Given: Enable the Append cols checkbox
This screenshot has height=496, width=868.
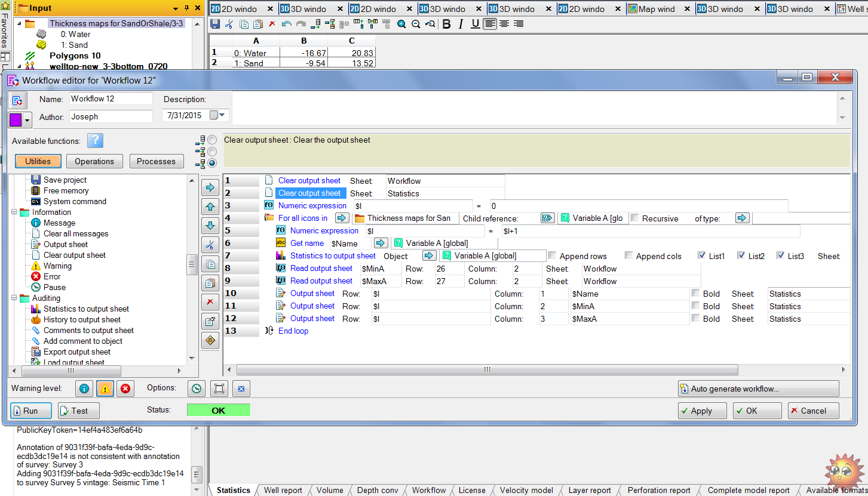Looking at the screenshot, I should (629, 255).
